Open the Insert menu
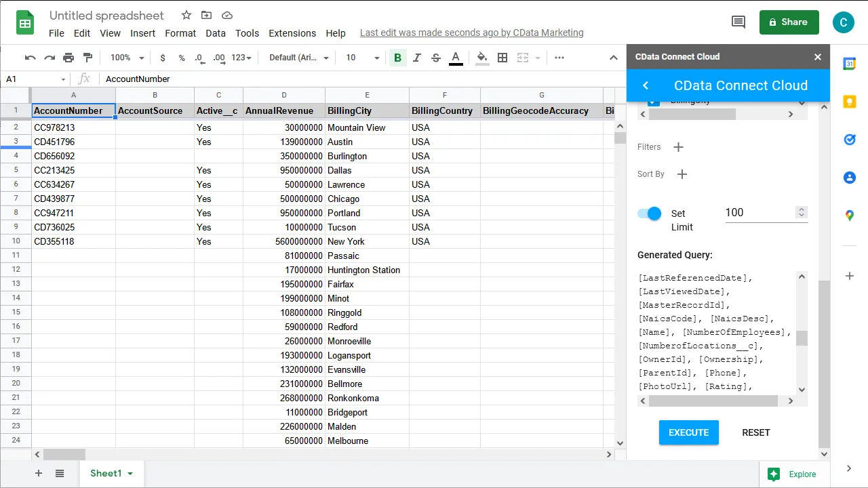The height and width of the screenshot is (488, 868). [142, 33]
